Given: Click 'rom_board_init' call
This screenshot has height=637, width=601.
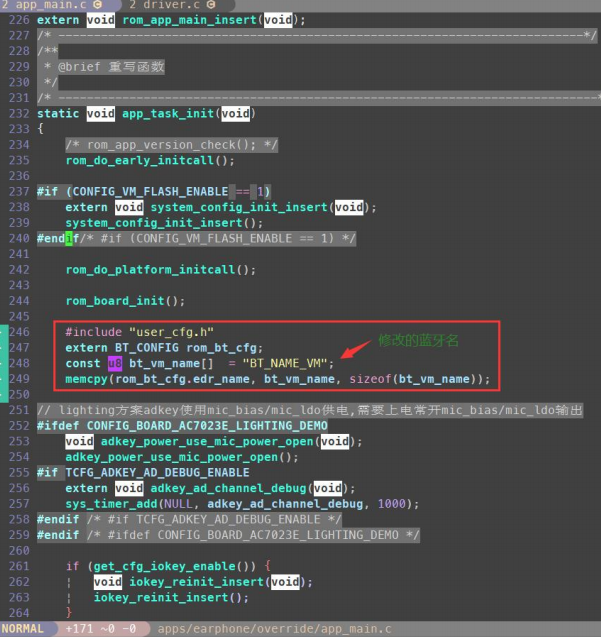Looking at the screenshot, I should tap(115, 301).
